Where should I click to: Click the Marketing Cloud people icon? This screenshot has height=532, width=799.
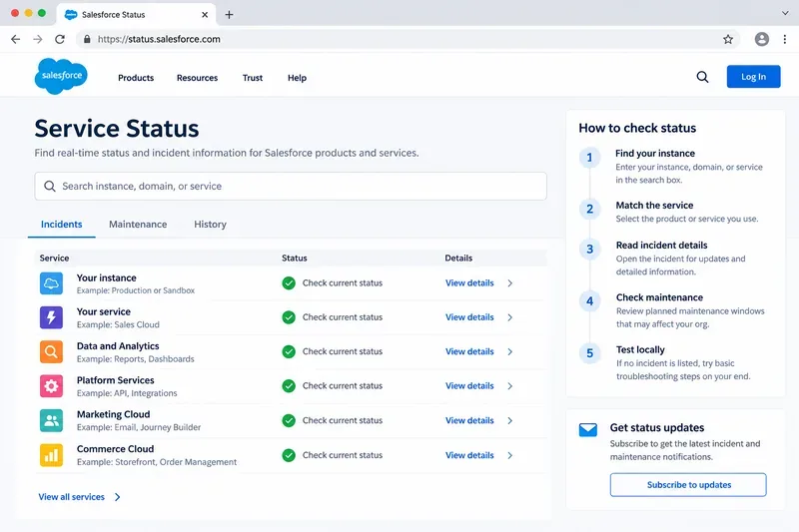click(52, 420)
